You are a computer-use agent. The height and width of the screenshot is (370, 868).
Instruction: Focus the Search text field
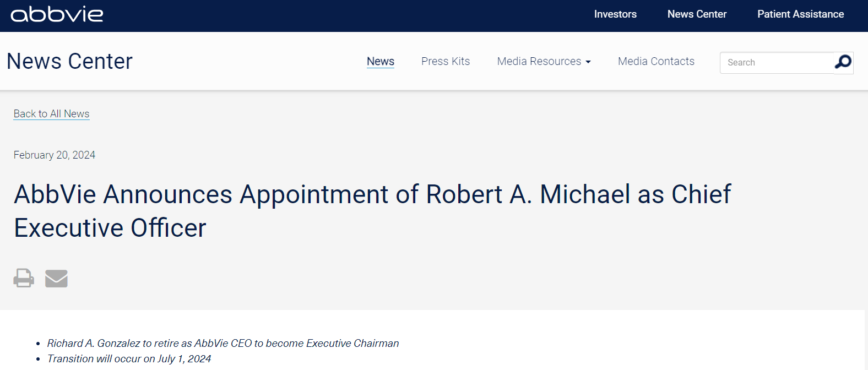(x=777, y=63)
